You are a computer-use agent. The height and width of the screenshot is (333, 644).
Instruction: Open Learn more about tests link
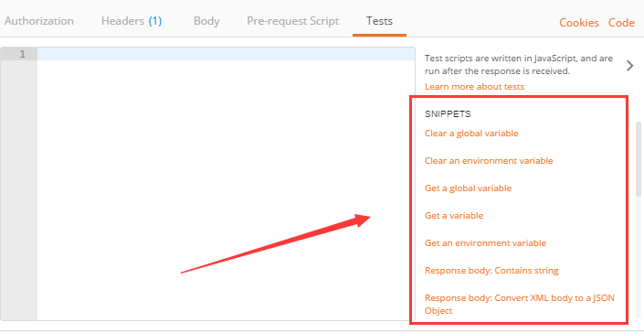click(474, 87)
